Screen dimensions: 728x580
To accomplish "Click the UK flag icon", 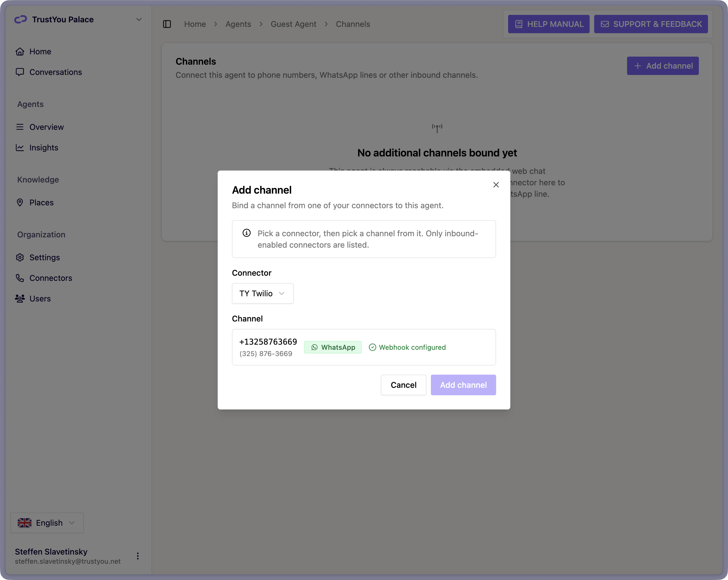I will (25, 523).
